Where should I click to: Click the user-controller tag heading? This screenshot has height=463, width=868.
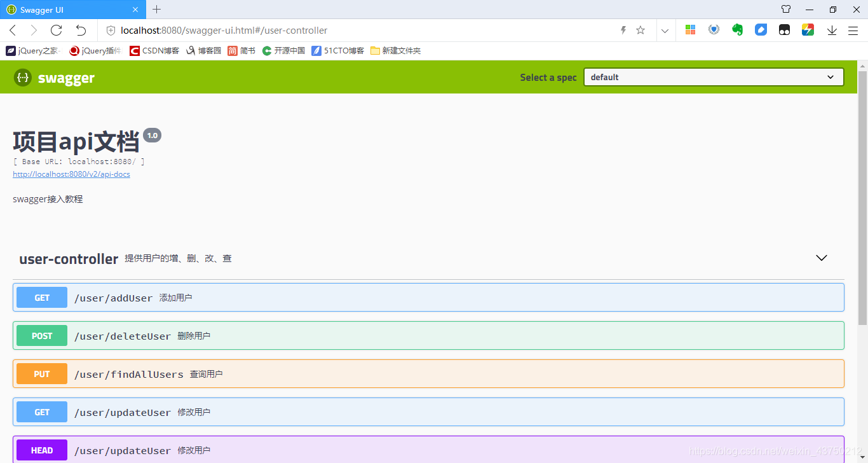pos(69,259)
